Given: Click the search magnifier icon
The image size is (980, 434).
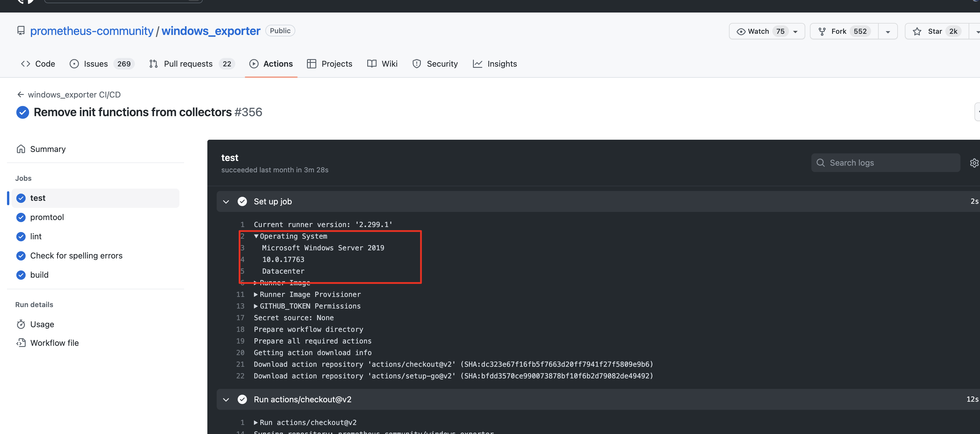Looking at the screenshot, I should click(x=821, y=163).
